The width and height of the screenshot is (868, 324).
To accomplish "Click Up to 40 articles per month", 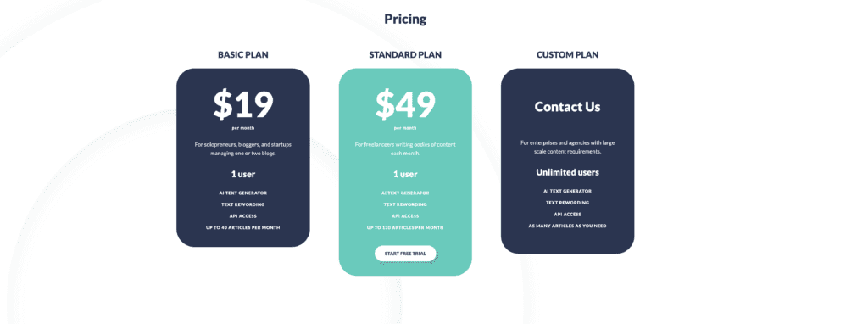I will (243, 227).
